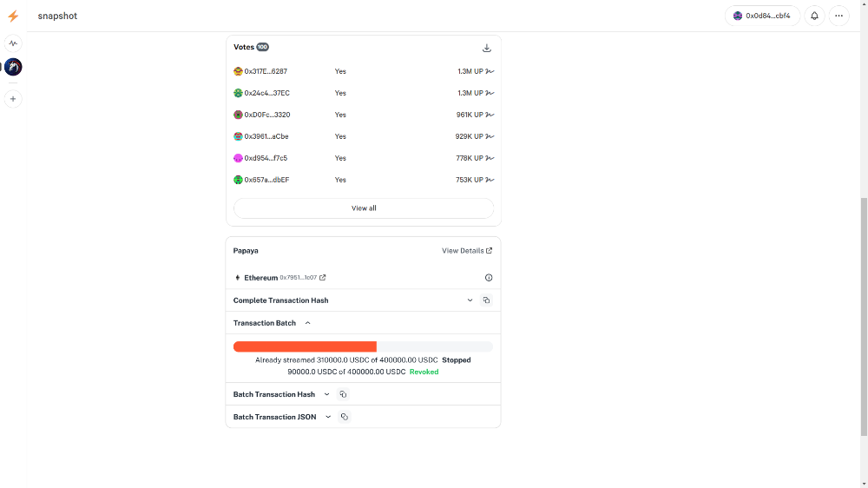
Task: Expand the Batch Transaction Hash section
Action: [327, 394]
